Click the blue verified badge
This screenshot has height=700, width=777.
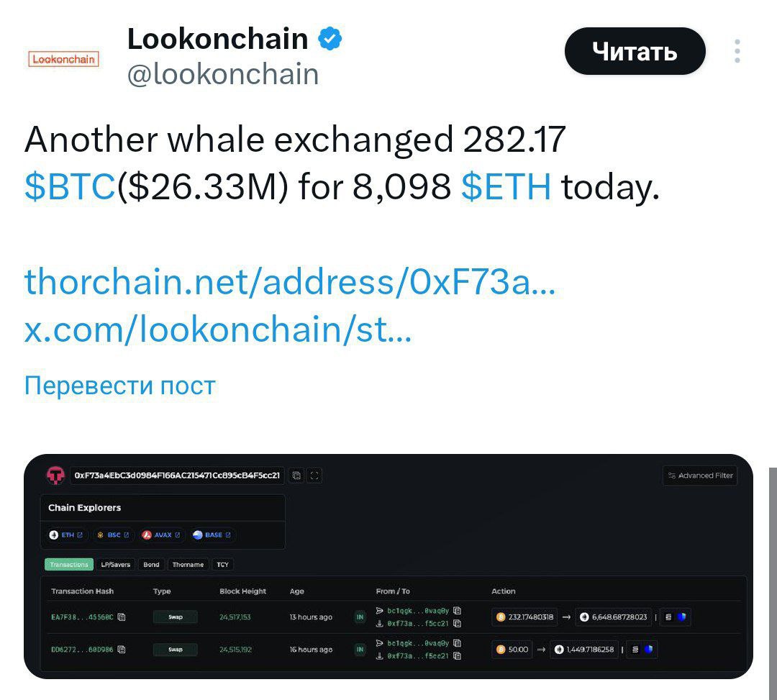330,38
